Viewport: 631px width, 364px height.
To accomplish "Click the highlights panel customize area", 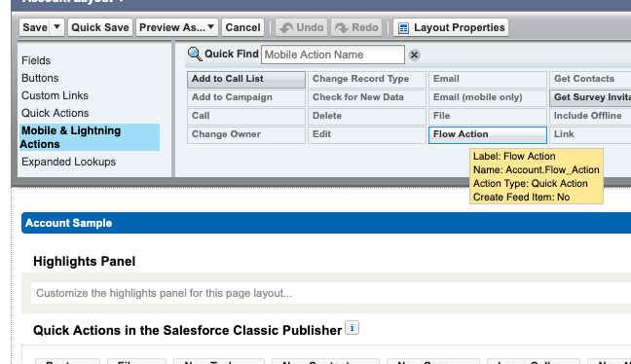I will pyautogui.click(x=331, y=293).
